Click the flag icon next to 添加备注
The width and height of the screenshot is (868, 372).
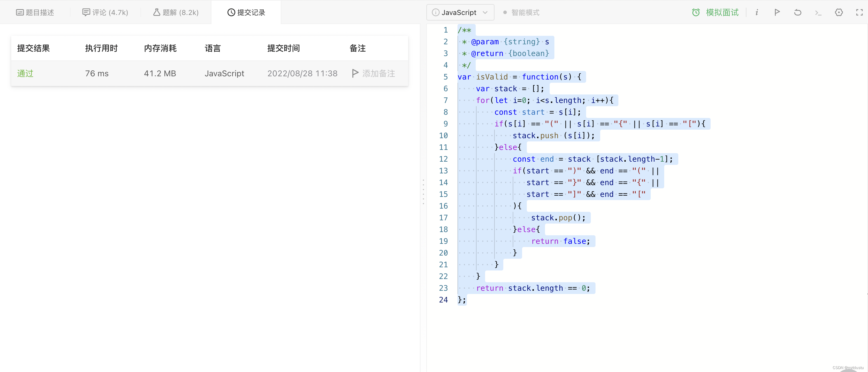(x=355, y=73)
